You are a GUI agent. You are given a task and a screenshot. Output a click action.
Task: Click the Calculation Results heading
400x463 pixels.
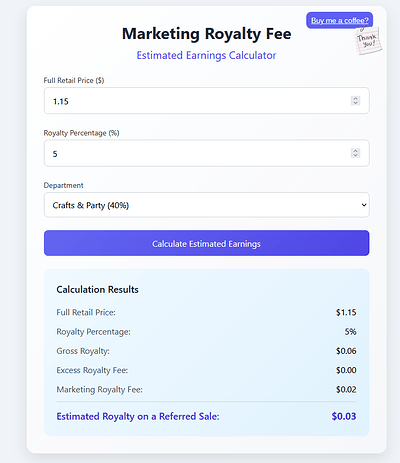pyautogui.click(x=97, y=289)
